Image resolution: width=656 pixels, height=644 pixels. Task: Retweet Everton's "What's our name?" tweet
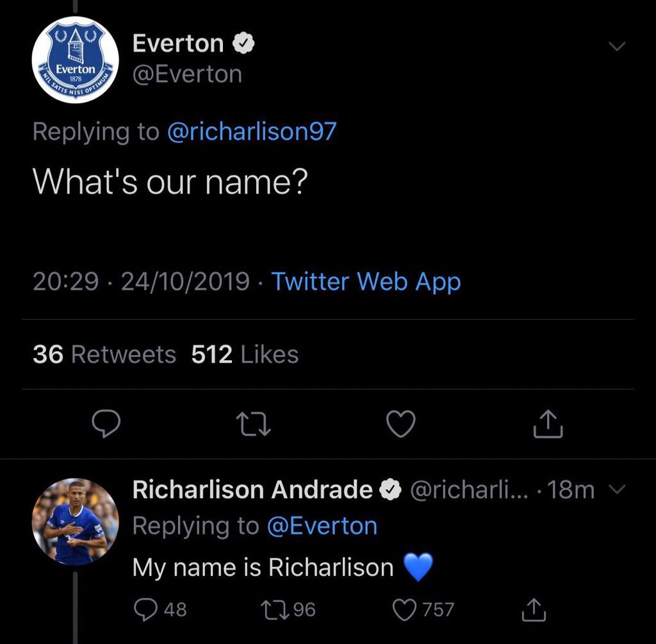[x=253, y=424]
